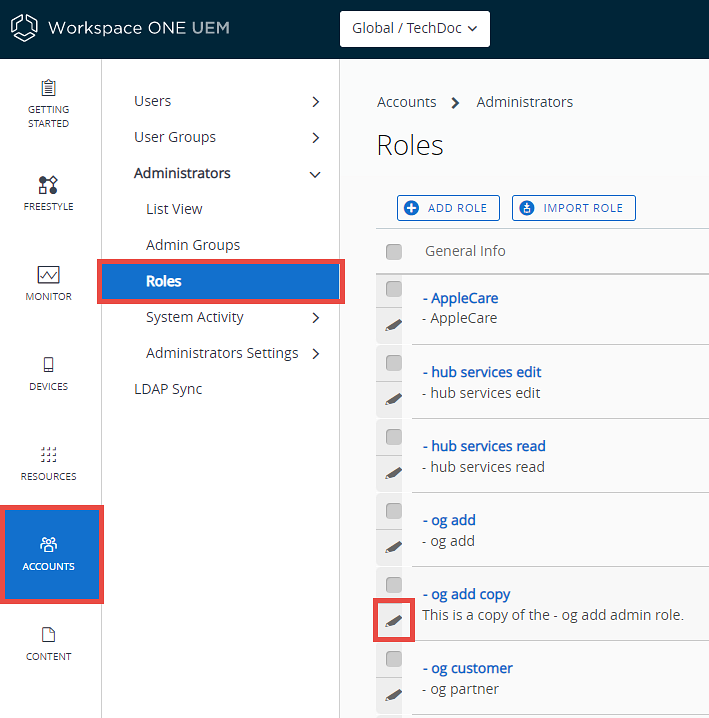Click the General Info column header

pyautogui.click(x=465, y=251)
